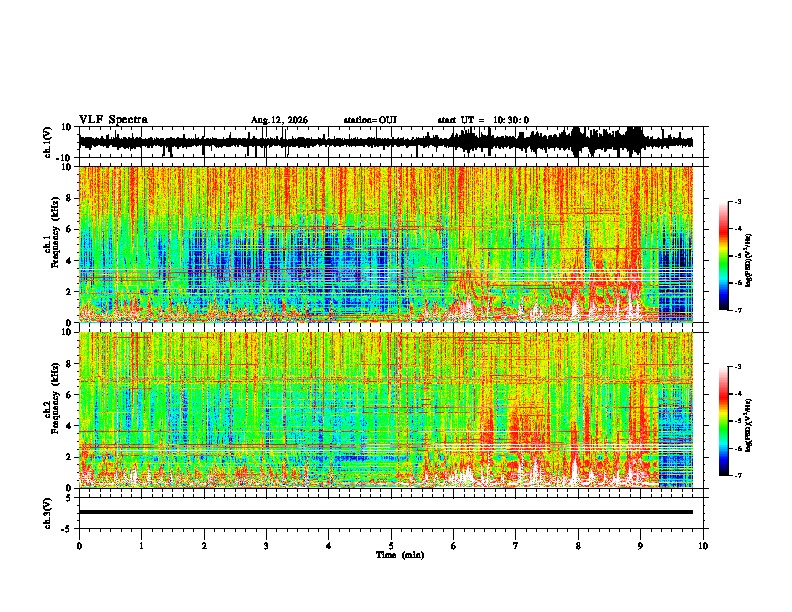The image size is (792, 612).
Task: Click time axis tick '9'
Action: (x=640, y=546)
